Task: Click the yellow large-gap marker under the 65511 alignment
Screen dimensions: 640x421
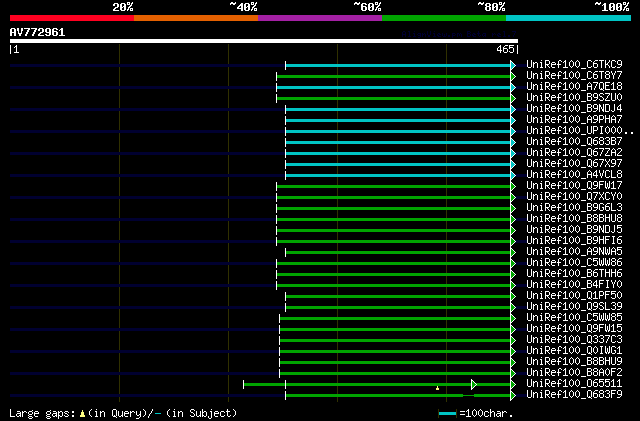Action: tap(438, 388)
